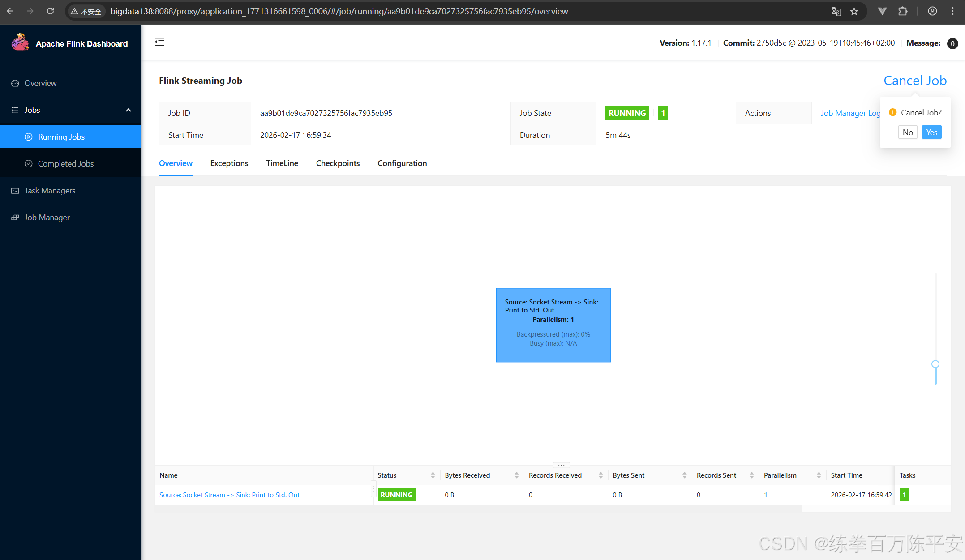
Task: Open Running Jobs in the sidebar
Action: pyautogui.click(x=70, y=137)
